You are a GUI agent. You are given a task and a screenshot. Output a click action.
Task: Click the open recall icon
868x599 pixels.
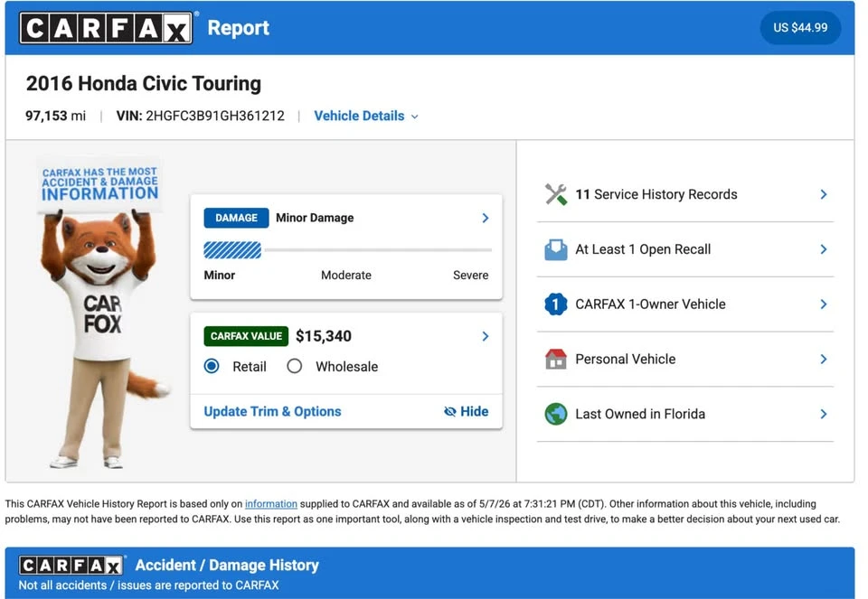pyautogui.click(x=556, y=249)
